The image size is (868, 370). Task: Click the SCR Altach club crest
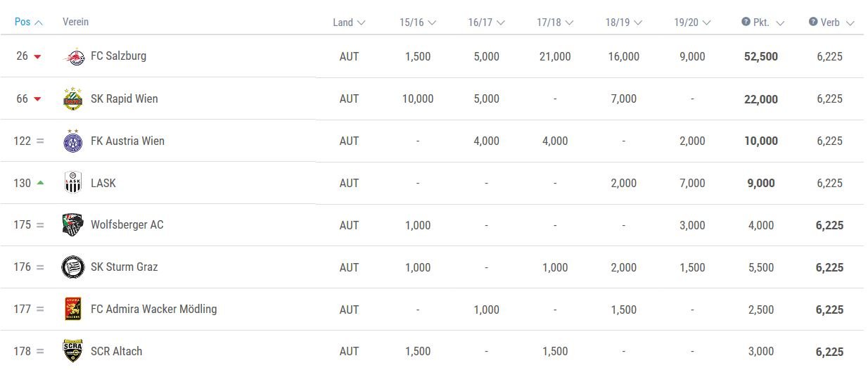click(x=73, y=351)
